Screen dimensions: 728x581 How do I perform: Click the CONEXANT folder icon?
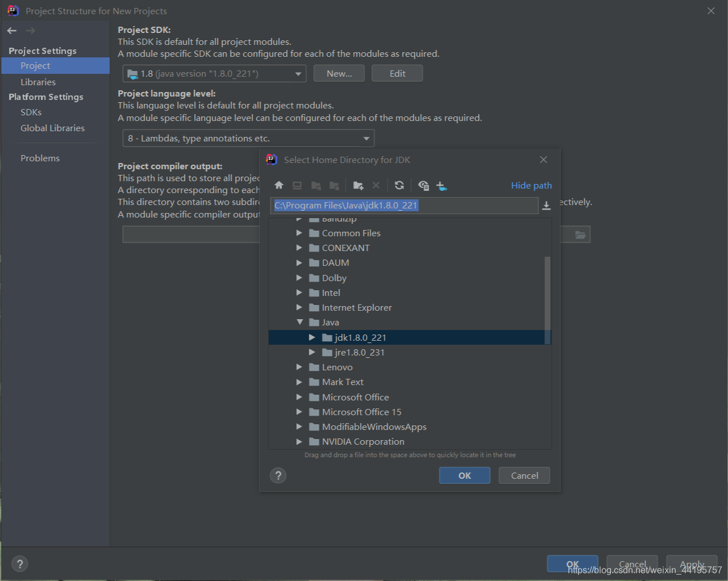[314, 248]
